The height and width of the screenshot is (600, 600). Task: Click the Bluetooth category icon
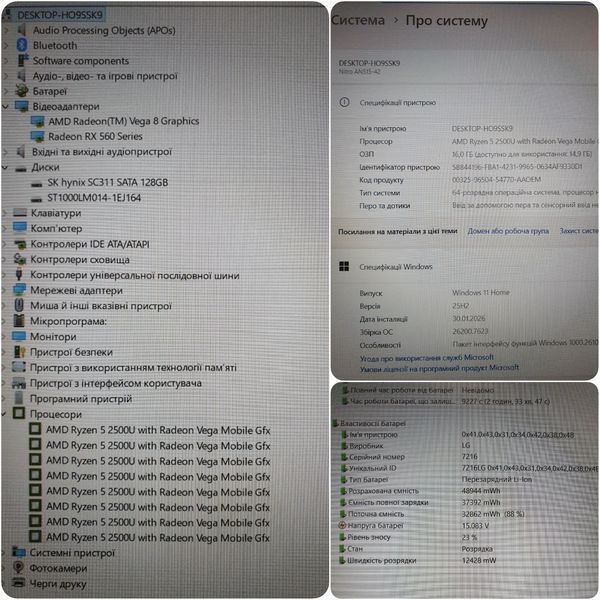(22, 45)
